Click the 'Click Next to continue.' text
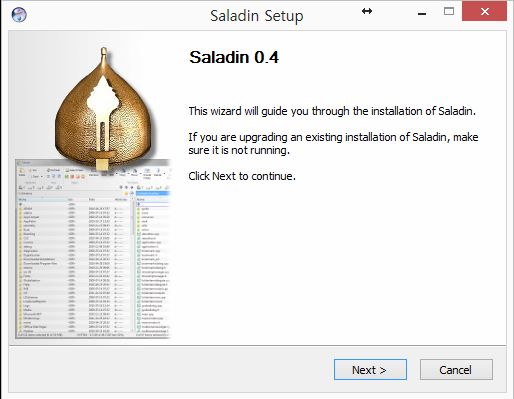The width and height of the screenshot is (514, 399). [x=242, y=176]
